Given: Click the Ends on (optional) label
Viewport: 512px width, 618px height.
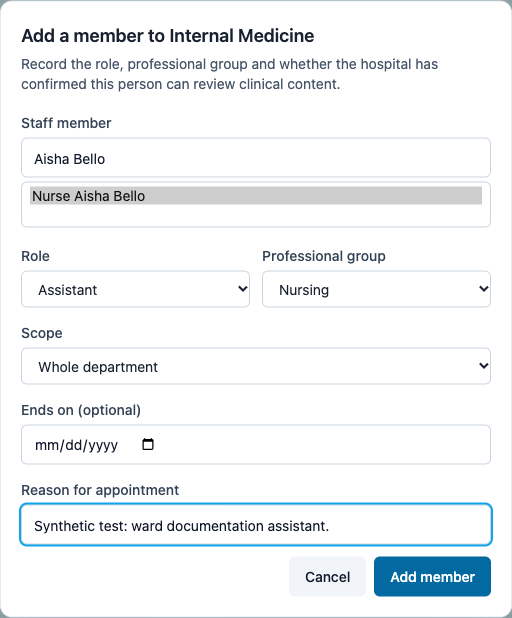Looking at the screenshot, I should pyautogui.click(x=81, y=410).
